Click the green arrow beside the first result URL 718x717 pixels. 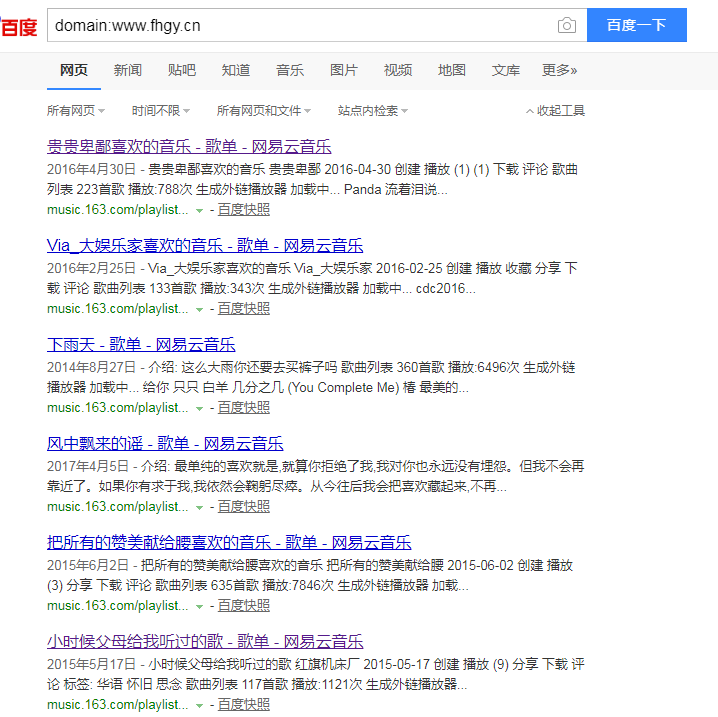point(200,210)
